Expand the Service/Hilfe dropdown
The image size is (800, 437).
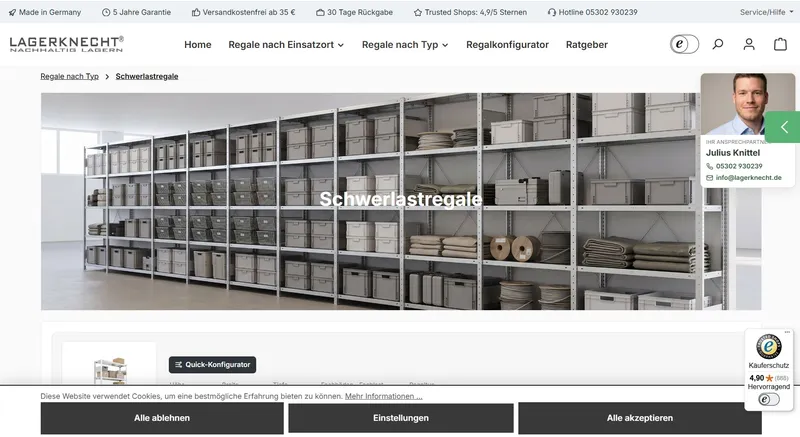point(766,12)
